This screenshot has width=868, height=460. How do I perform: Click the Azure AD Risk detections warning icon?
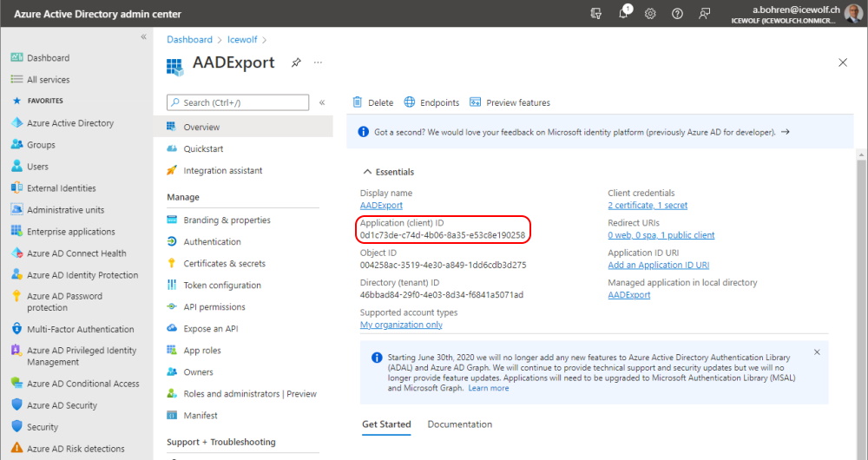tap(16, 448)
